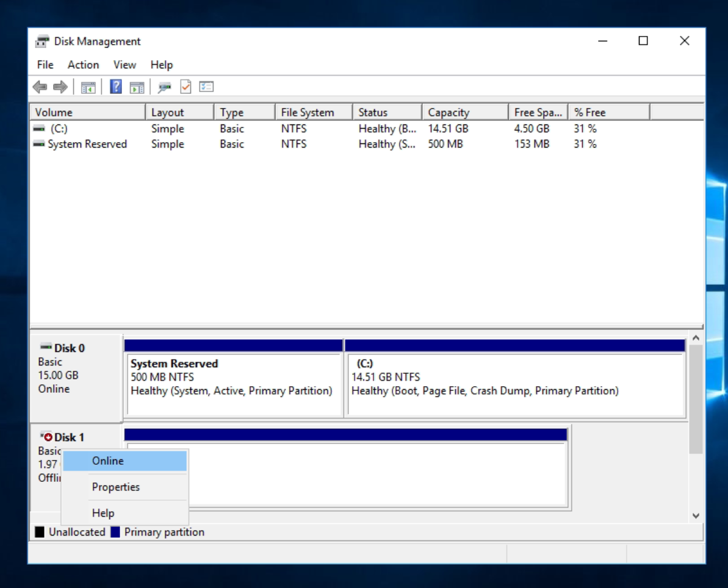Click the scroll down arrow in disk pane
The width and height of the screenshot is (728, 588).
696,515
